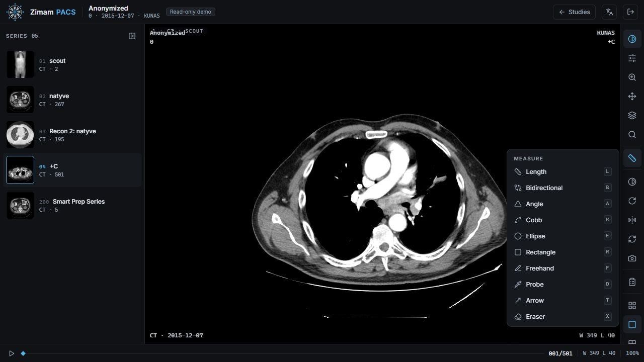
Task: Click the 001/501 slice counter
Action: coord(560,353)
